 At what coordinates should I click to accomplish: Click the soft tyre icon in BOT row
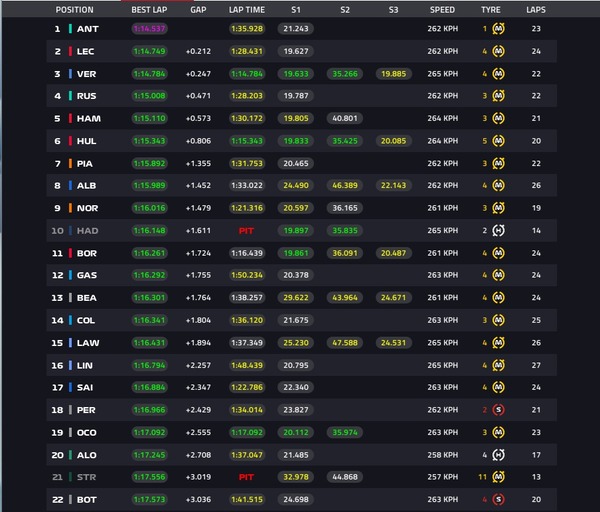tap(498, 499)
